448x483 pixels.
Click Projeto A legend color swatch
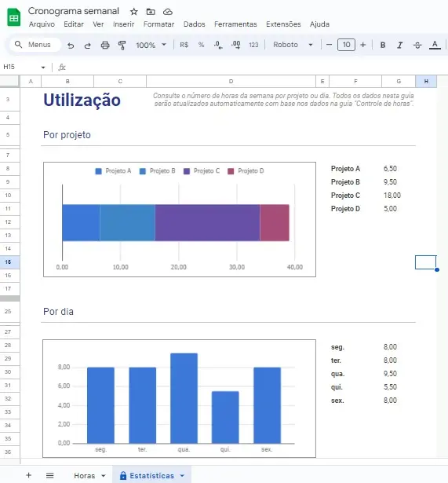tap(98, 171)
